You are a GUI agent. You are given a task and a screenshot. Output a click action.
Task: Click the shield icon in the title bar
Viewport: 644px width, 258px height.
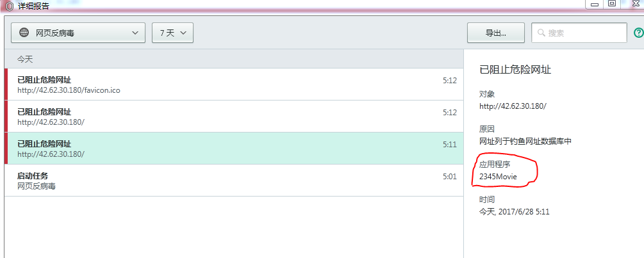[x=9, y=4]
